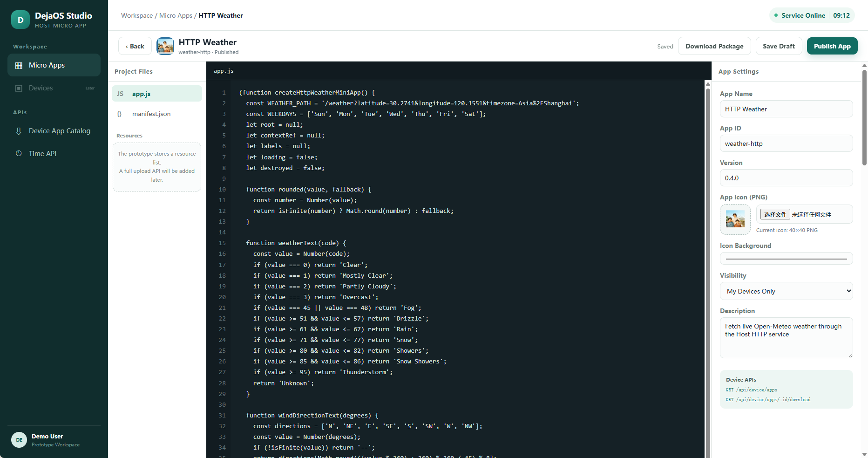868x458 pixels.
Task: Click the 'function weatherText(code)' line
Action: (x=296, y=243)
